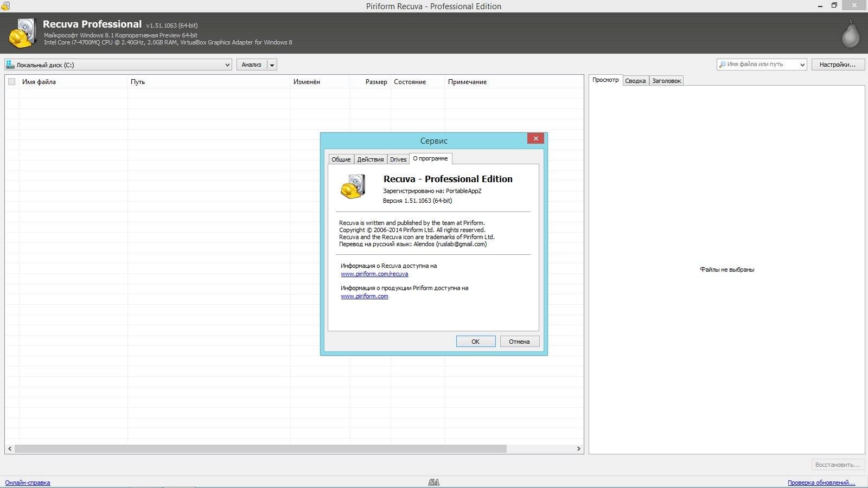Image resolution: width=868 pixels, height=488 pixels.
Task: Click the local disk drive icon
Action: point(10,65)
